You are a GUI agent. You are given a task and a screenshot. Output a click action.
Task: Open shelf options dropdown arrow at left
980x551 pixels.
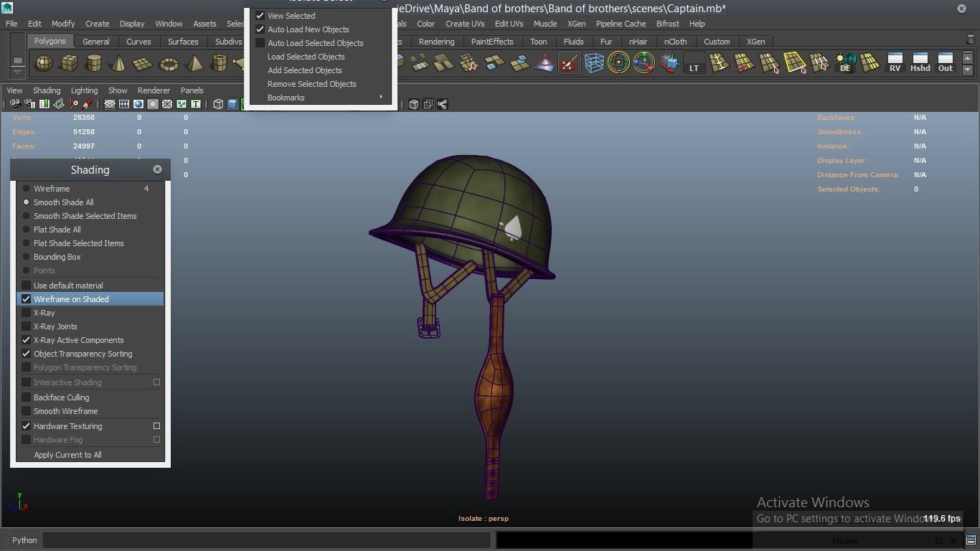pyautogui.click(x=18, y=72)
